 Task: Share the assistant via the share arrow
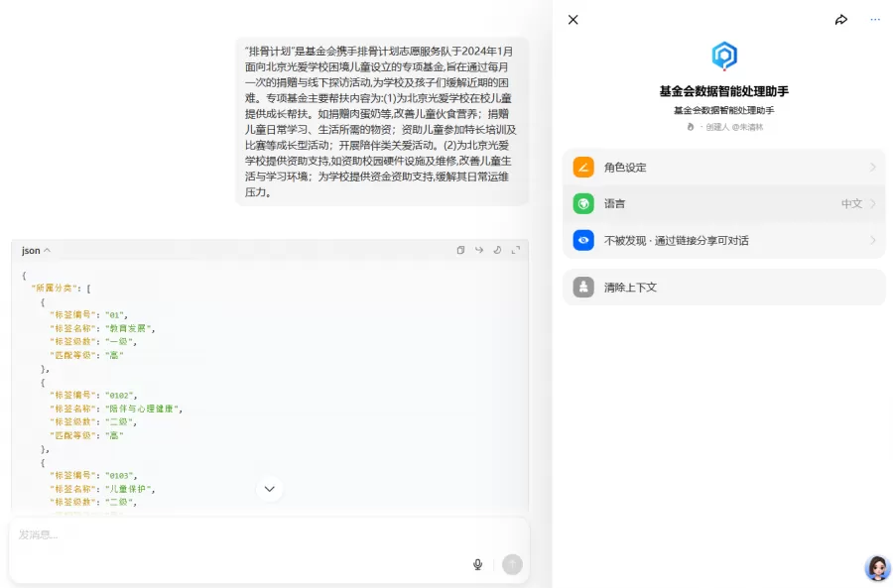841,19
